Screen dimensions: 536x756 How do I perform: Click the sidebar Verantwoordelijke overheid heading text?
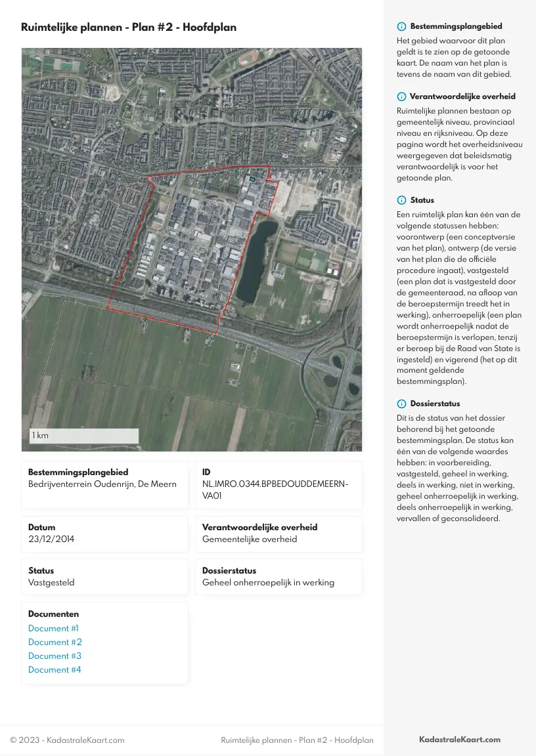pyautogui.click(x=462, y=96)
